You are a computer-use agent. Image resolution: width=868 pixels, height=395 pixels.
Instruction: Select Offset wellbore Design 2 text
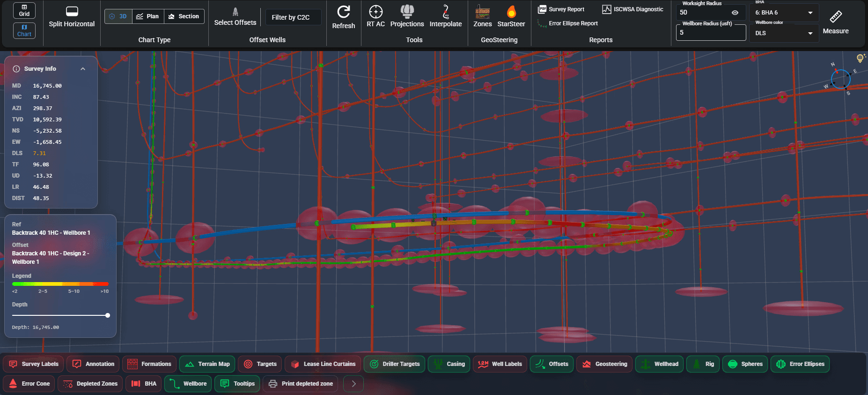coord(51,258)
